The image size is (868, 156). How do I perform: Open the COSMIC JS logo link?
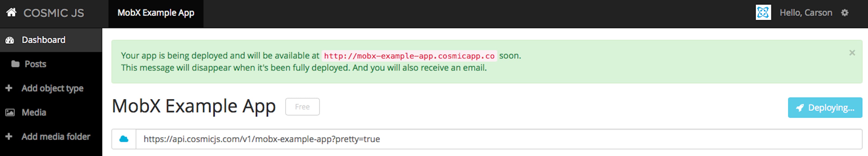(x=54, y=13)
